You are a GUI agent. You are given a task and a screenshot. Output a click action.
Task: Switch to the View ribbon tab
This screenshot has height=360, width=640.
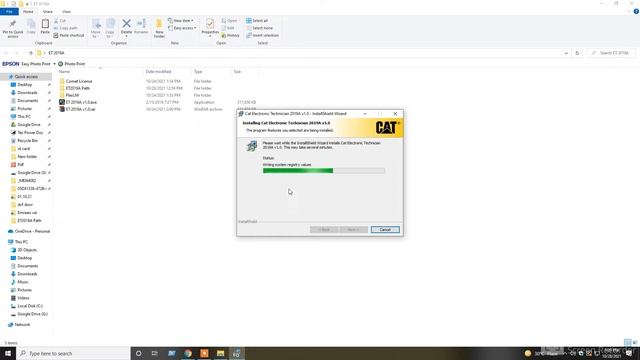(x=66, y=12)
